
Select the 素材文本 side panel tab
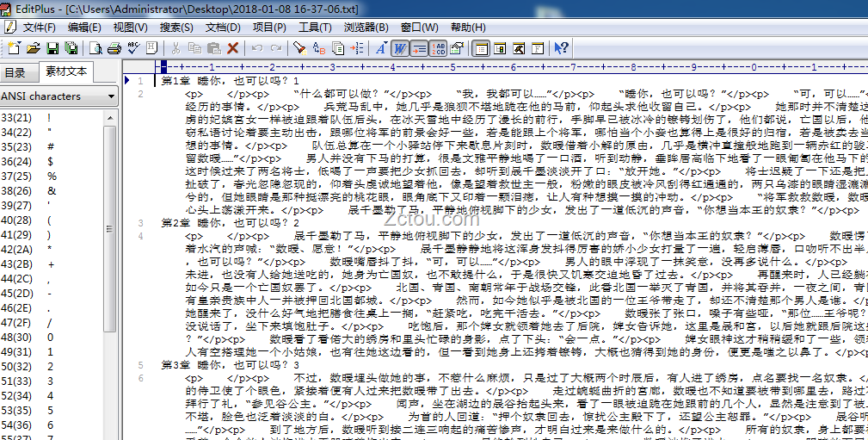[x=66, y=72]
